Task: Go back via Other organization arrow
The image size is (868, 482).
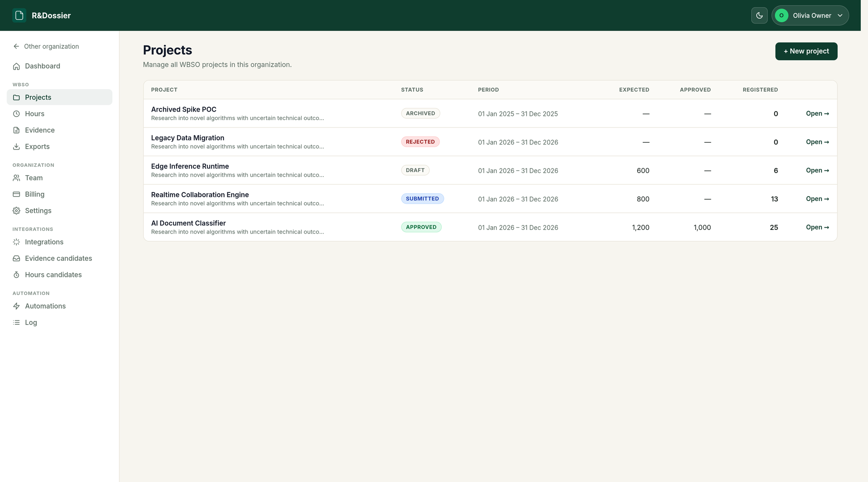Action: point(16,47)
